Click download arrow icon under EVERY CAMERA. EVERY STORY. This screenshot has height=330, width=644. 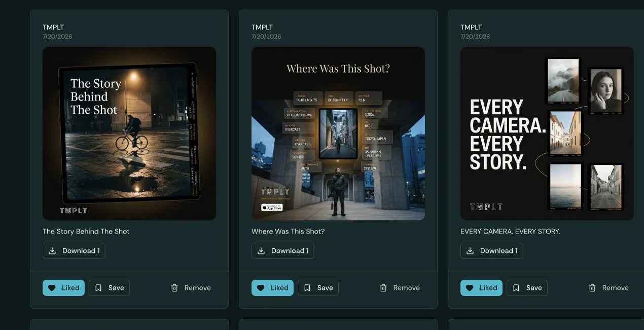click(x=470, y=251)
